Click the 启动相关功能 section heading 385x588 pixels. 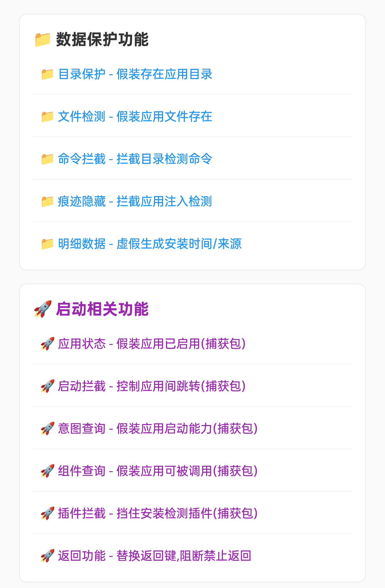(x=102, y=309)
